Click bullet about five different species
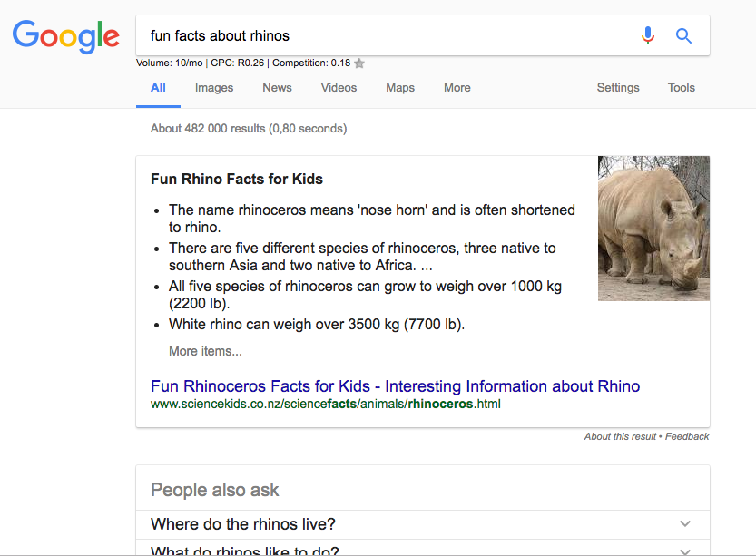Screen dimensions: 756x556 [362, 257]
